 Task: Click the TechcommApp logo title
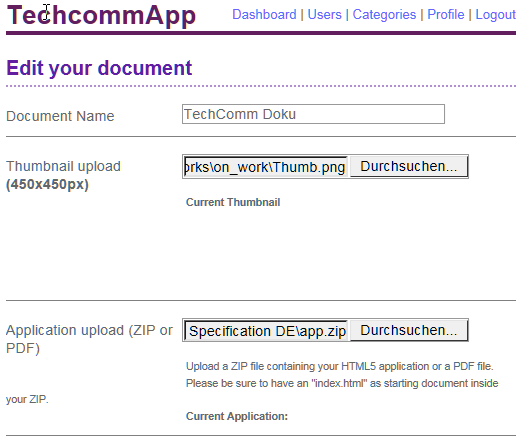[101, 15]
